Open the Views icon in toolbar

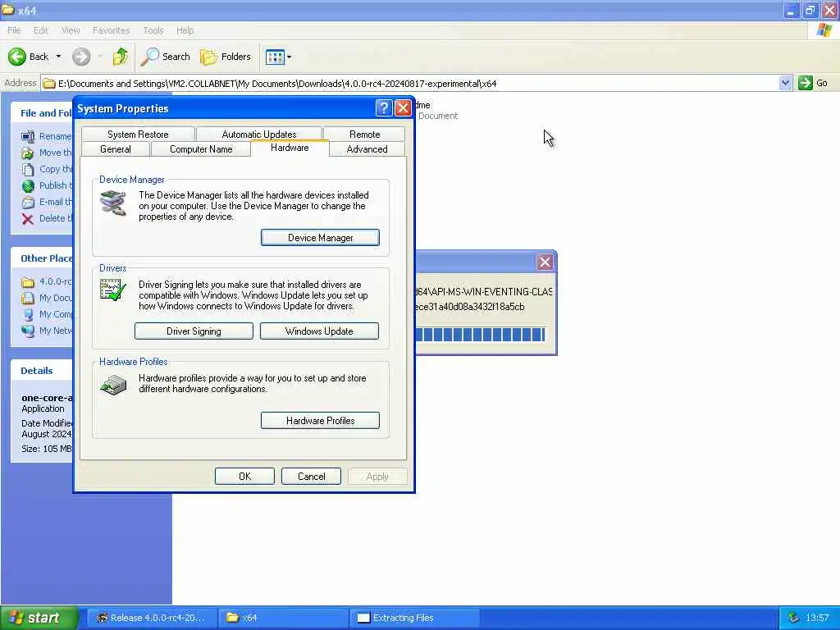275,57
